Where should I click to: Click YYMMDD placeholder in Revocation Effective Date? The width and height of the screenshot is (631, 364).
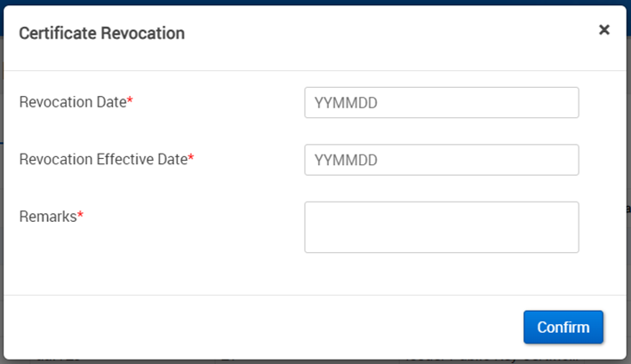[x=346, y=161]
